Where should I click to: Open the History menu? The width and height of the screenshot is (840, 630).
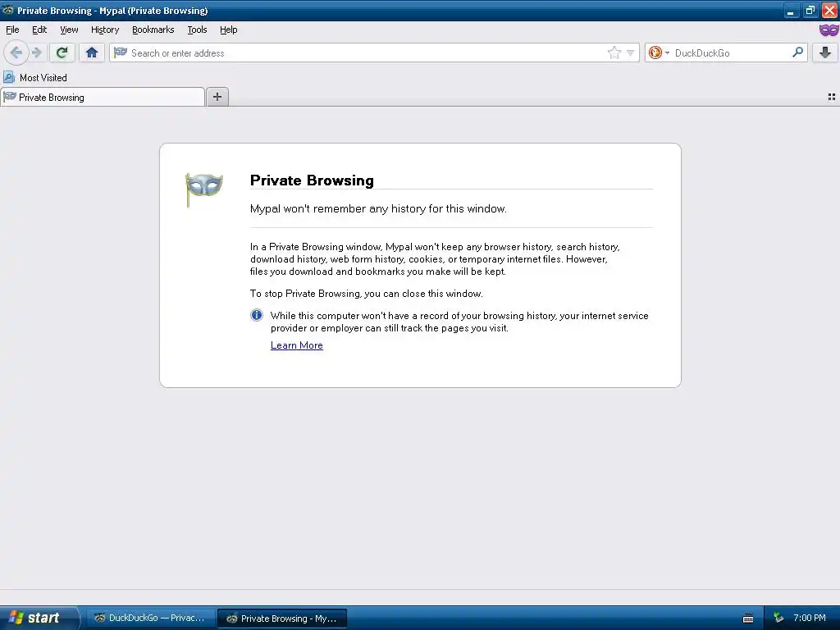click(105, 30)
